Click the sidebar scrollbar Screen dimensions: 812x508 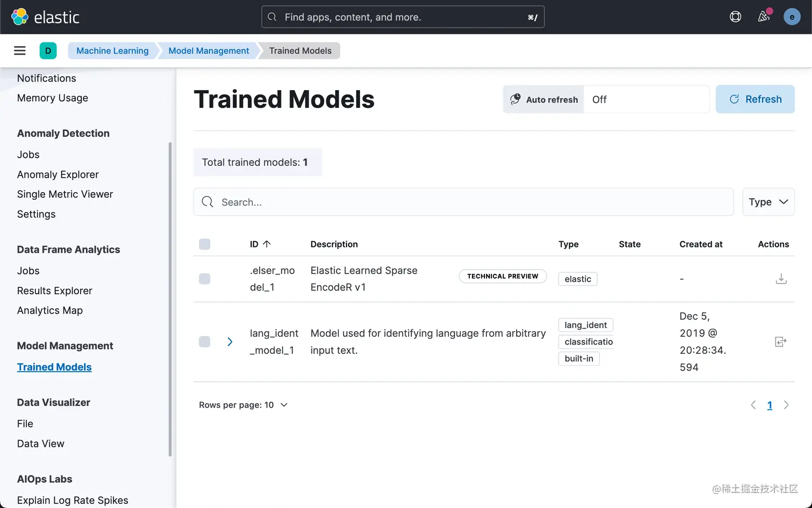(x=170, y=299)
